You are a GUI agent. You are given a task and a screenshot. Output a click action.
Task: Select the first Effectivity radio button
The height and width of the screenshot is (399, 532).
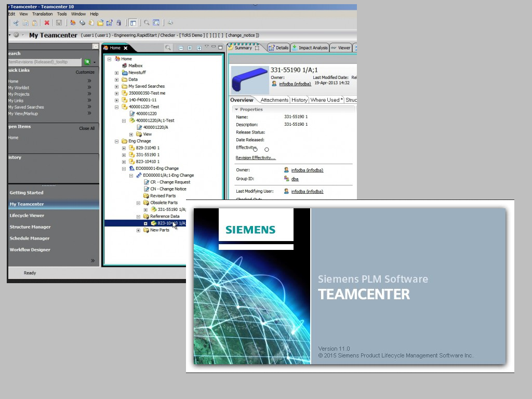[x=256, y=149]
